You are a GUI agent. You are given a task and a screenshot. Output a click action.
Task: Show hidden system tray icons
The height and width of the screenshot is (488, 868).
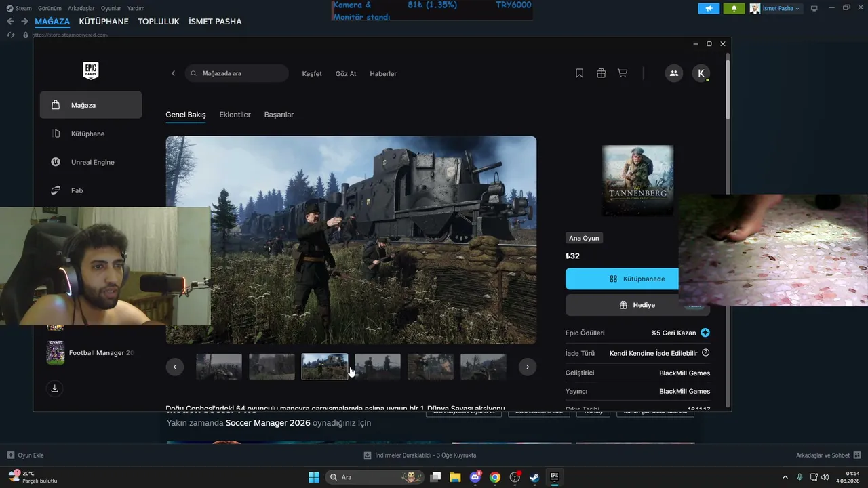point(785,477)
